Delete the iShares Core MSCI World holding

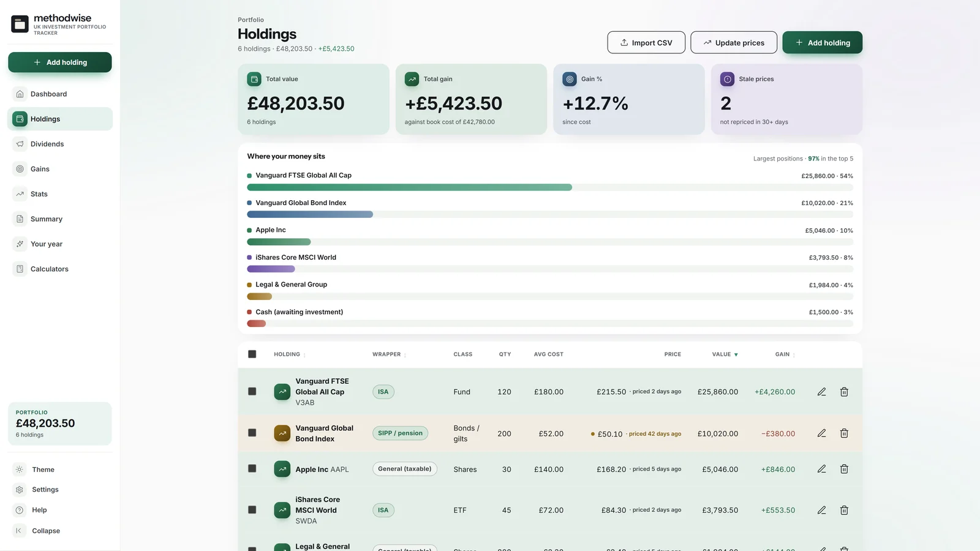pyautogui.click(x=844, y=510)
